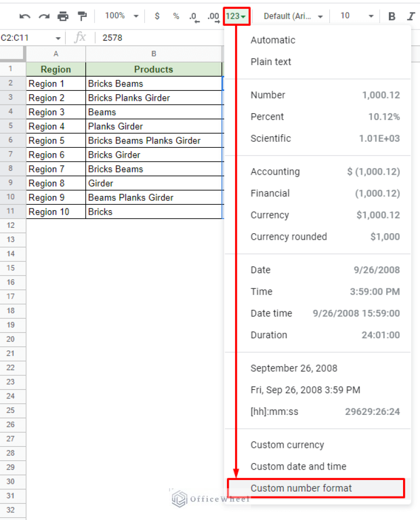Select the Paint format tool
Screen dimensions: 420x520
pyautogui.click(x=82, y=16)
